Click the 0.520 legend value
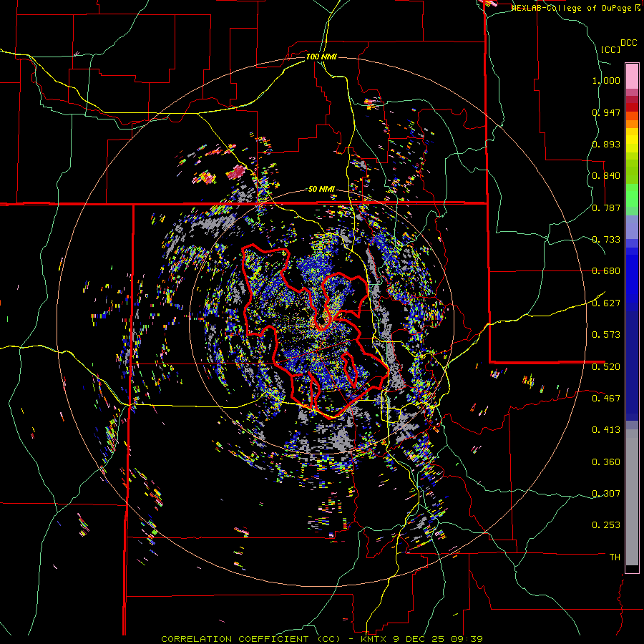644x644 pixels. (606, 367)
